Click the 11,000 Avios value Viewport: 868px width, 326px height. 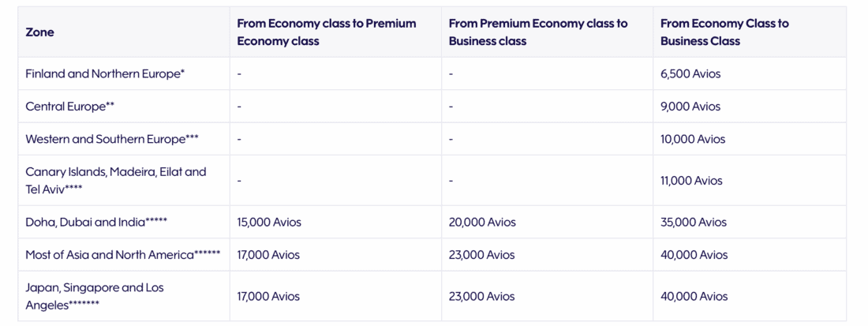tap(691, 181)
